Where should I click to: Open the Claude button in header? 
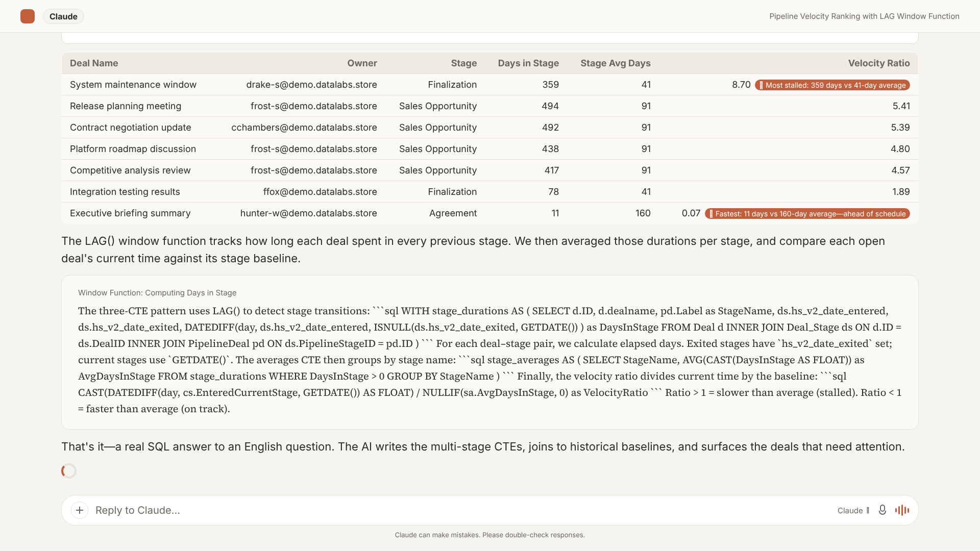point(63,16)
